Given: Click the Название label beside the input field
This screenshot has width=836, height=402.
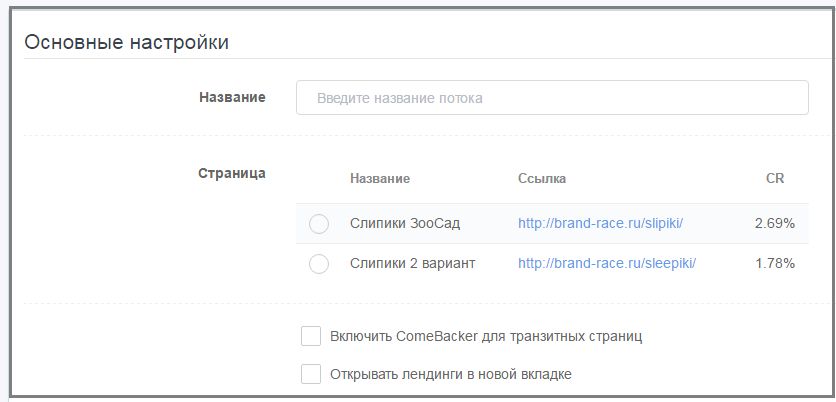Looking at the screenshot, I should click(x=232, y=97).
